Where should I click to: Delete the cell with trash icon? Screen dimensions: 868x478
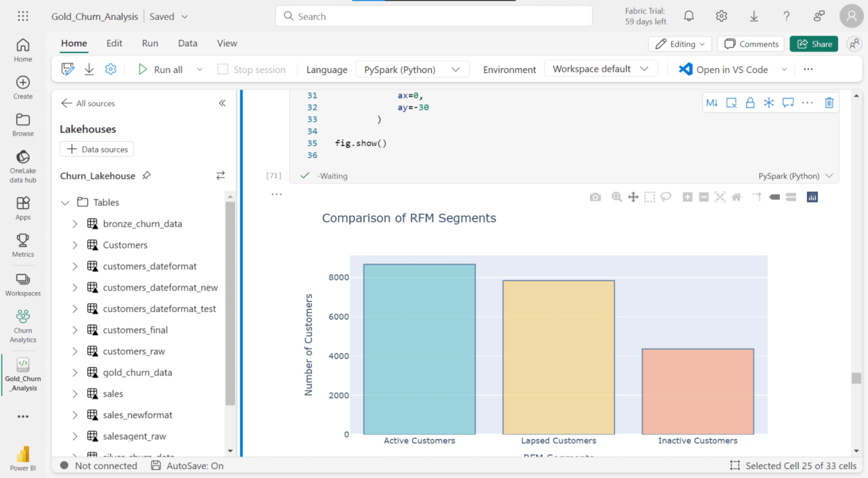(x=829, y=103)
